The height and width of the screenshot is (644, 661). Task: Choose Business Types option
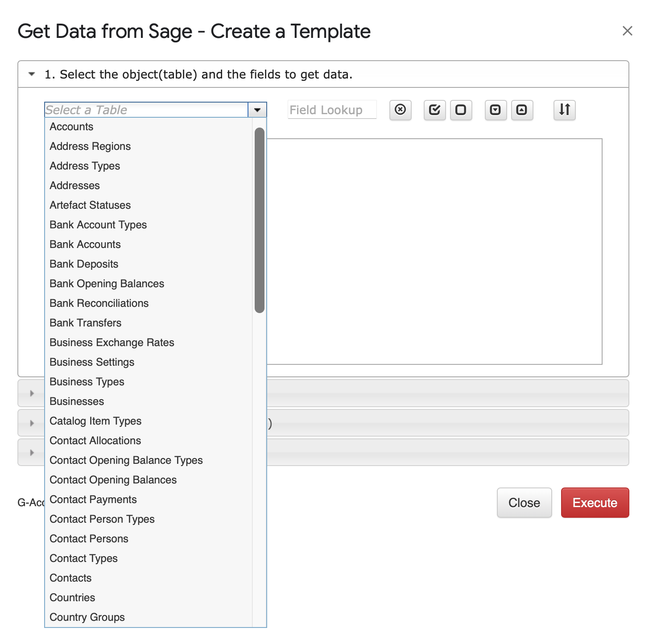149,382
